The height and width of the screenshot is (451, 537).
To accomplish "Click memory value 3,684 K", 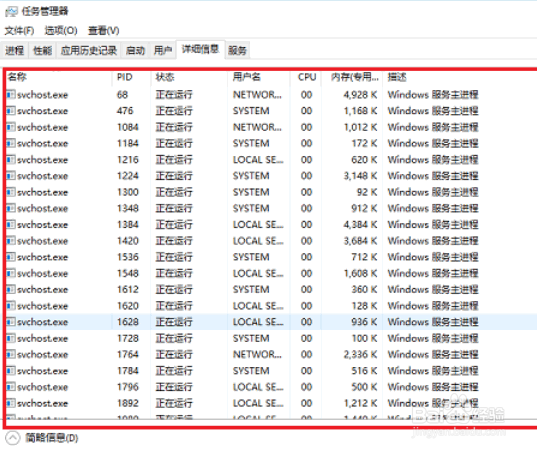I will point(360,241).
